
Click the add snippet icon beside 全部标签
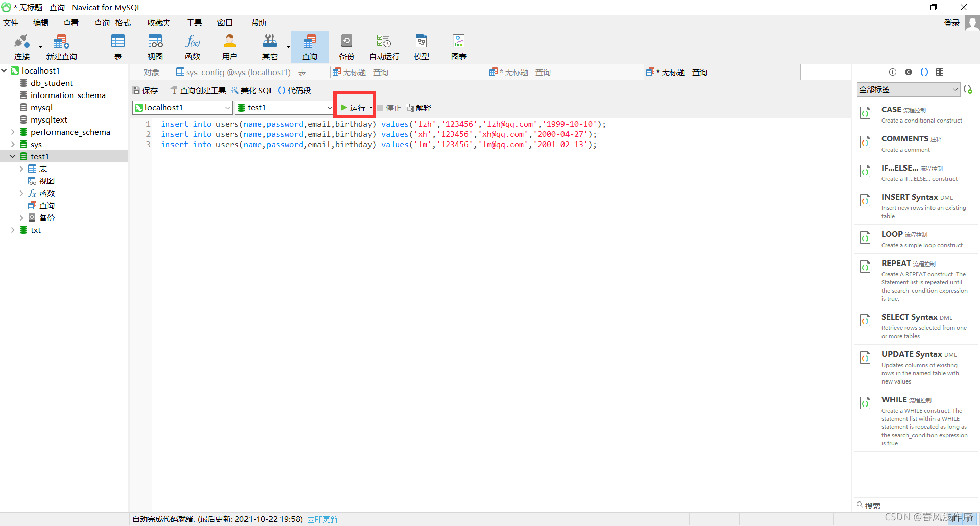(x=968, y=89)
